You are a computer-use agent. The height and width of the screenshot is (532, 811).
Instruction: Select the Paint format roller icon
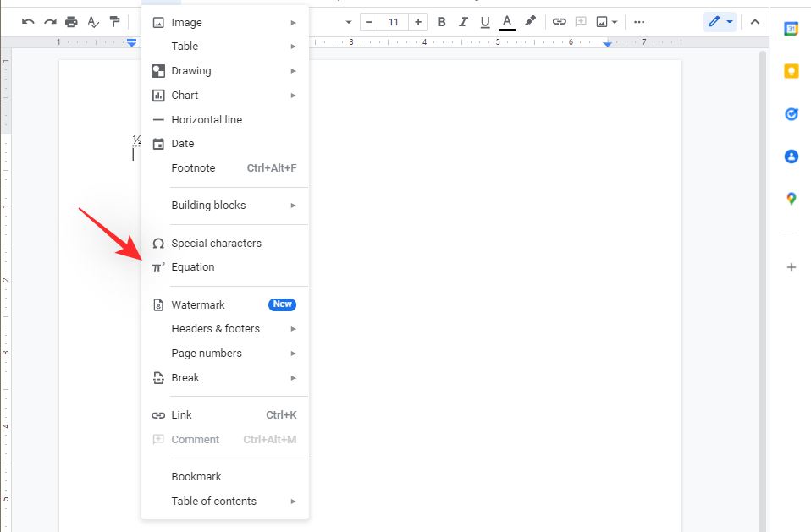[115, 22]
